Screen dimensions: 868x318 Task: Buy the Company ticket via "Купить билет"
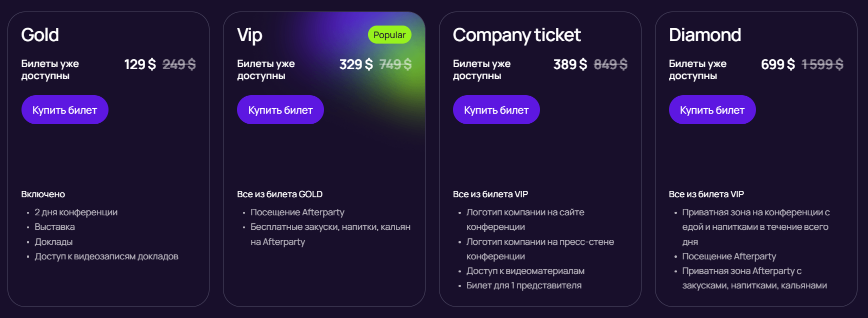[x=496, y=110]
